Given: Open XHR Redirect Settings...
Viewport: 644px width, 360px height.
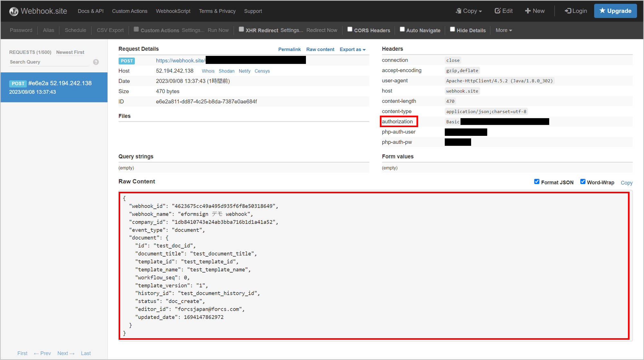Looking at the screenshot, I should pos(292,30).
